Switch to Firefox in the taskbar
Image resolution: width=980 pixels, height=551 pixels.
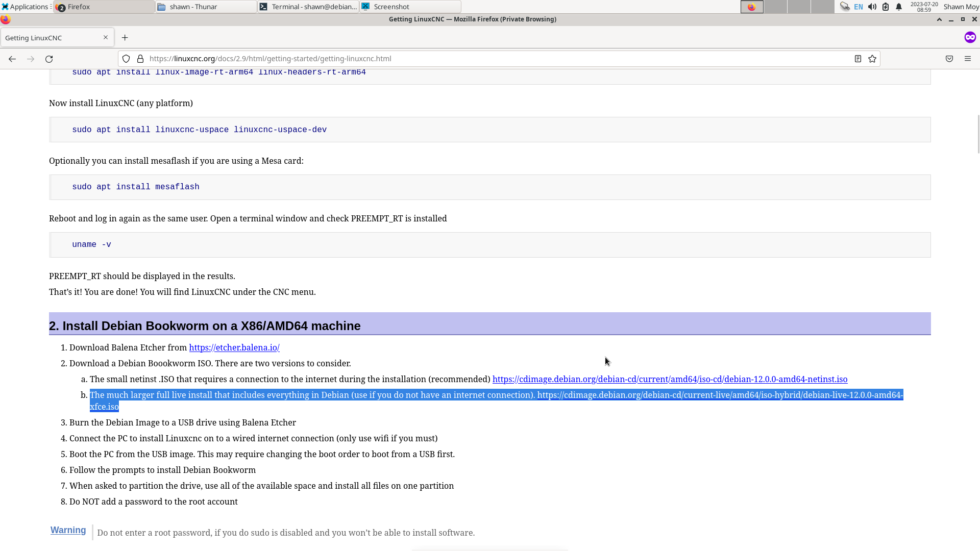105,7
